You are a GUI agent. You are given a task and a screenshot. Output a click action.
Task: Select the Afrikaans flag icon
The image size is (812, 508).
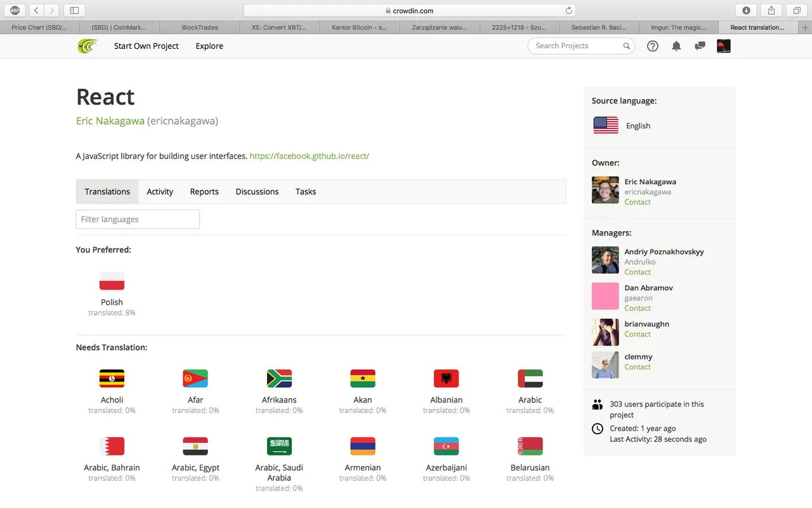tap(279, 378)
